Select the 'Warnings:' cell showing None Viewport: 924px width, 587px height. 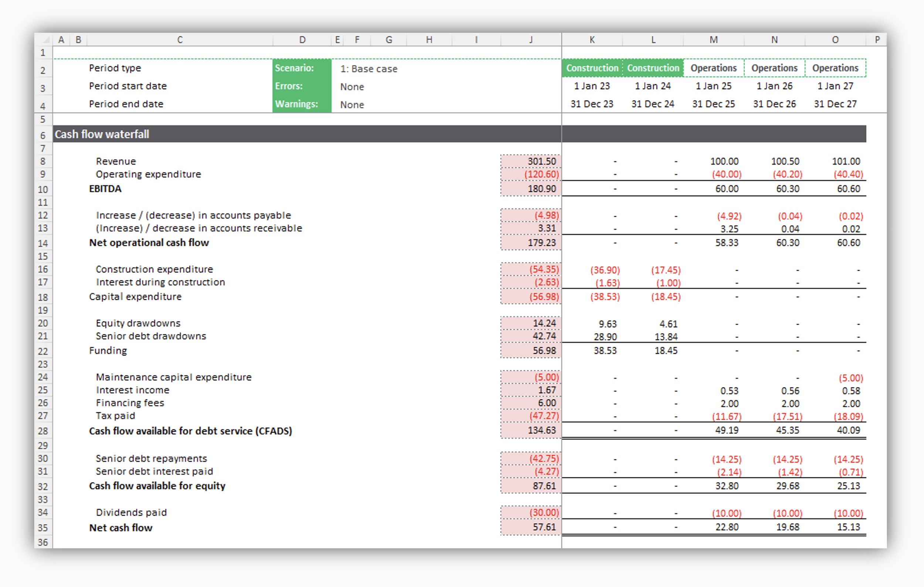pyautogui.click(x=351, y=104)
